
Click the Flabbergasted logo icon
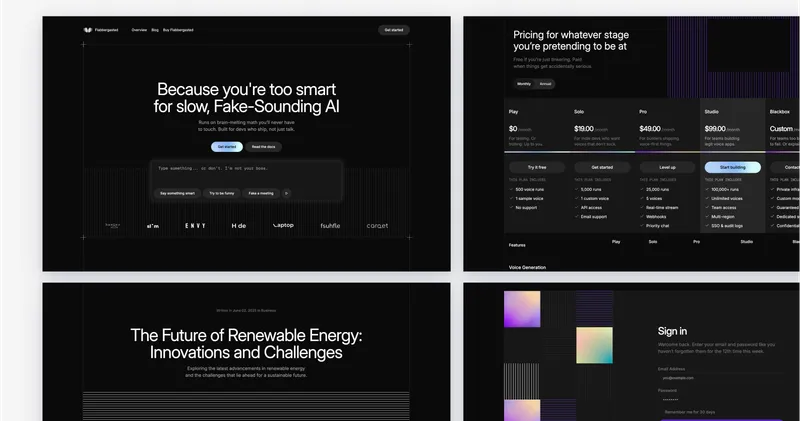click(x=88, y=30)
